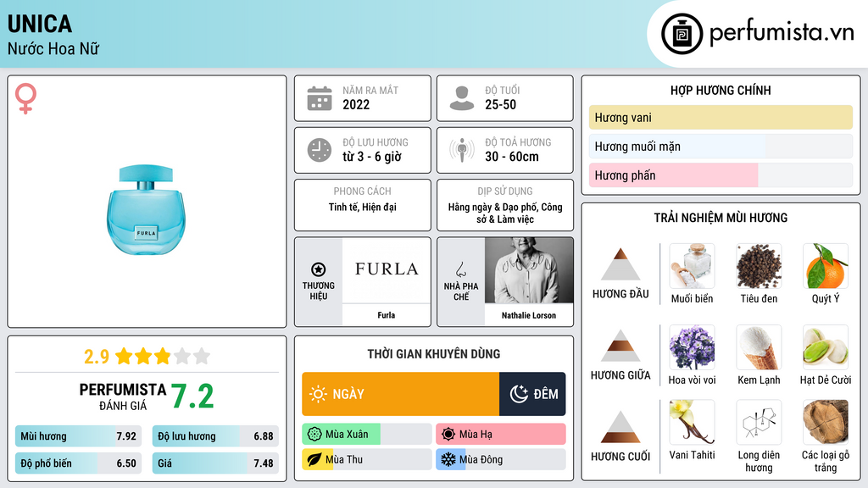
Task: Click the Hương muối mặn accord bar
Action: [721, 147]
